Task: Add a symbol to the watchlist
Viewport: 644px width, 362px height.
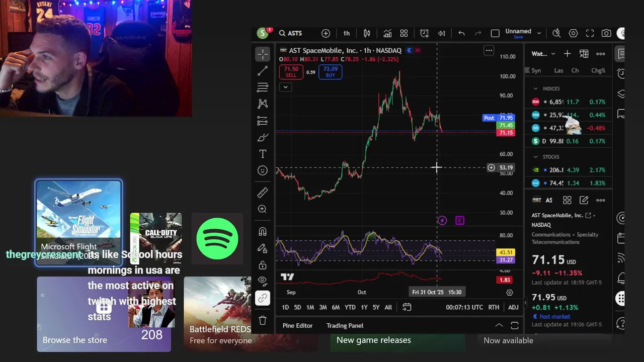Action: 567,54
